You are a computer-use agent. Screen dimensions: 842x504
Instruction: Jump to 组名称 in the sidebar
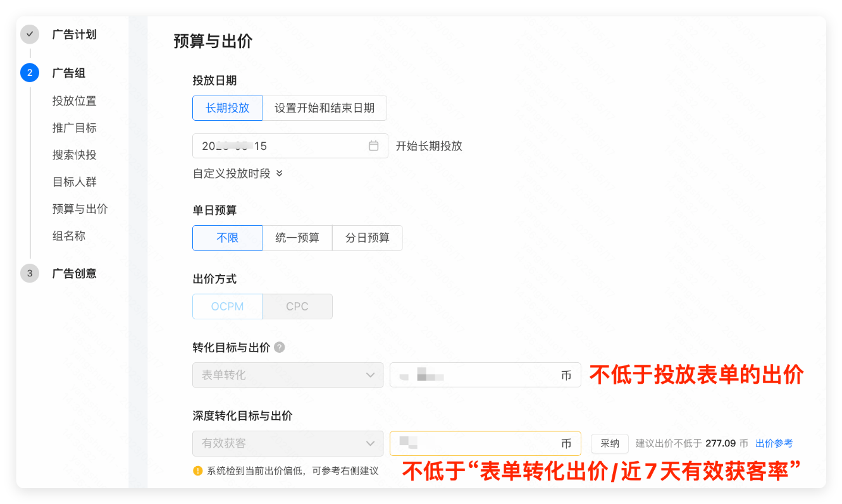click(70, 235)
